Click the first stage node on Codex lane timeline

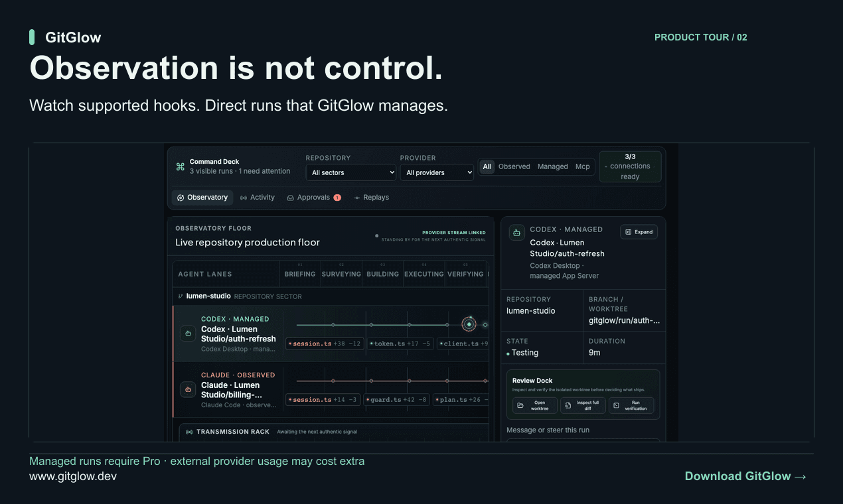pos(333,325)
